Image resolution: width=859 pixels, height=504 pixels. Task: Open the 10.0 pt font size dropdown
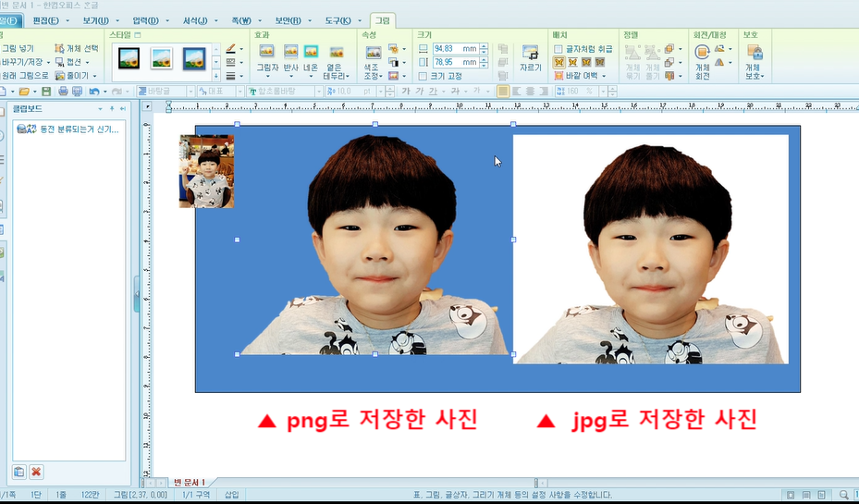380,92
